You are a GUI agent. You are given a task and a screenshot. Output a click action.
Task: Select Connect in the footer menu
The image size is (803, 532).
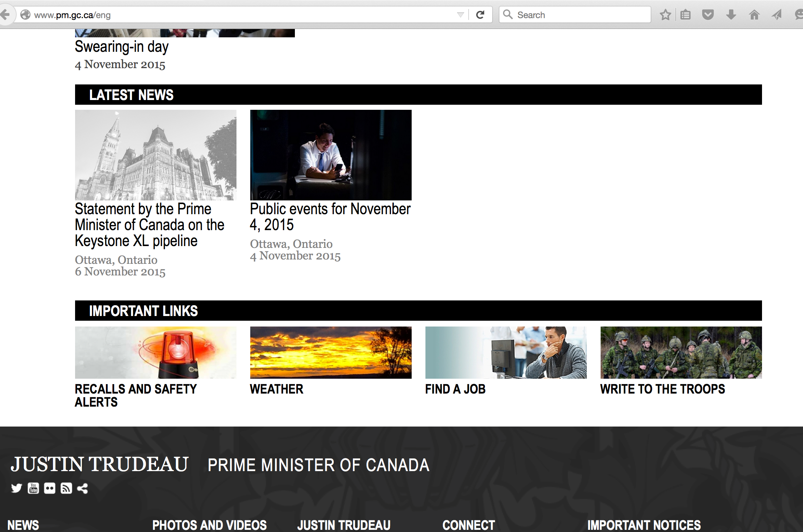coord(469,525)
